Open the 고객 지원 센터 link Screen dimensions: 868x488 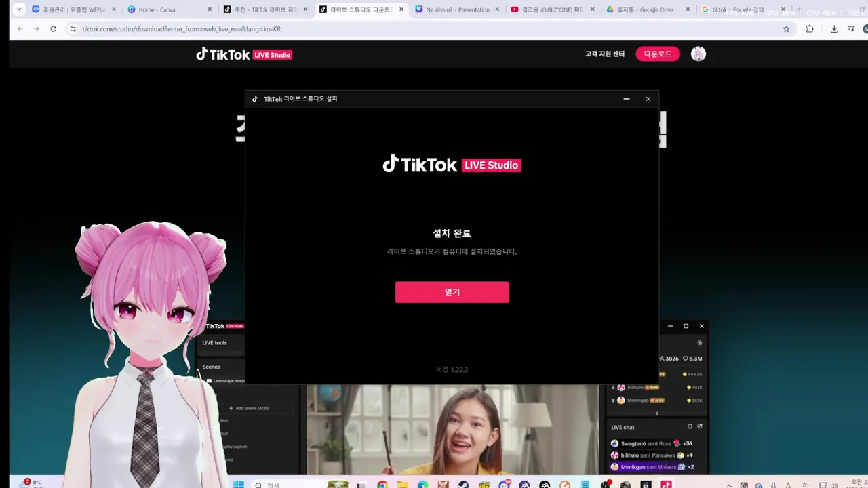605,54
